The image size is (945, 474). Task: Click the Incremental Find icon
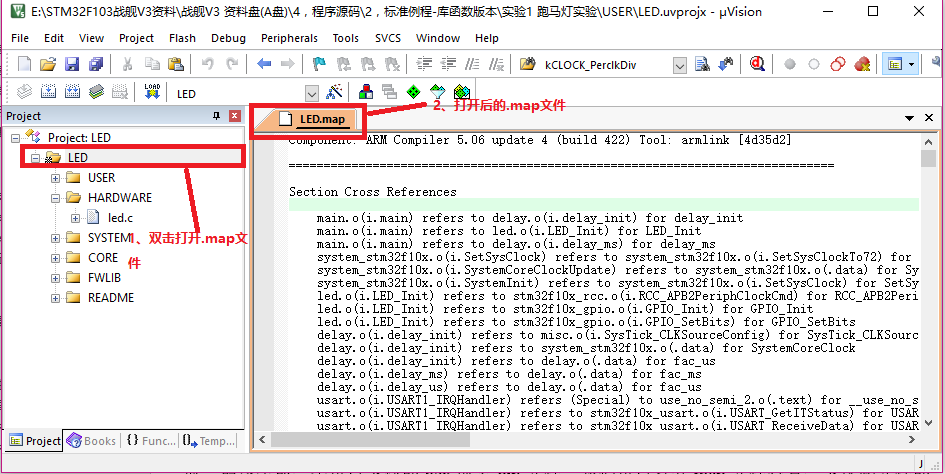pyautogui.click(x=727, y=64)
